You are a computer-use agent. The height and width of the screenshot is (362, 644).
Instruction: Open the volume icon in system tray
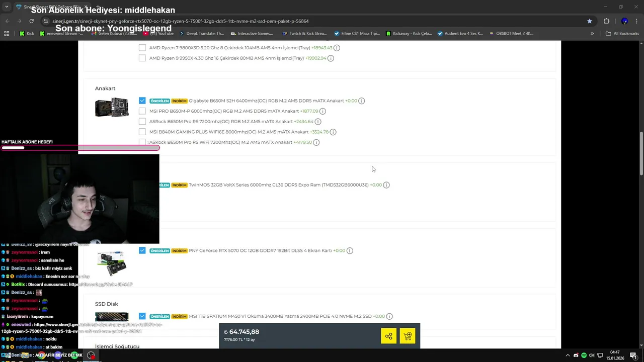(x=592, y=355)
